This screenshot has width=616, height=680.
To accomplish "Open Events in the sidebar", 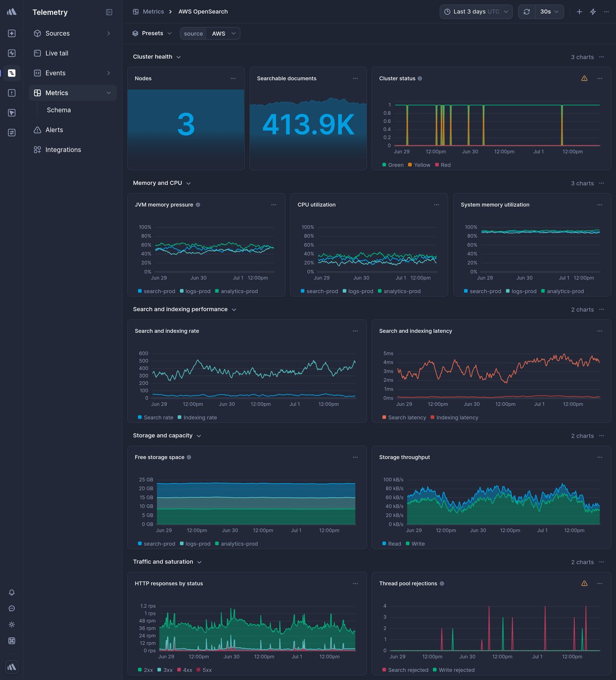I will coord(72,73).
